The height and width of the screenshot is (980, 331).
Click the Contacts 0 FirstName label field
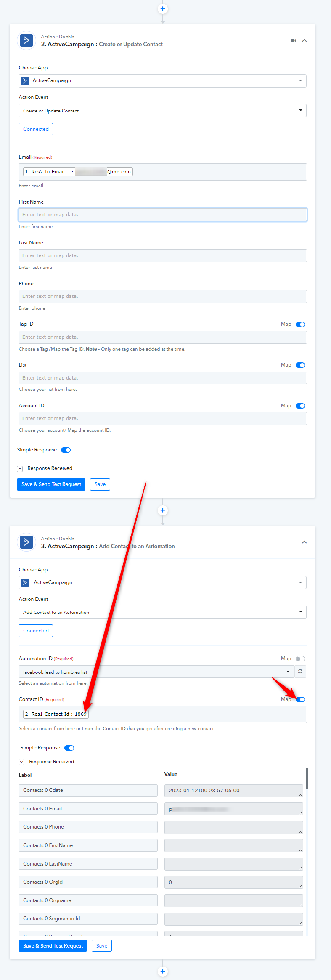pyautogui.click(x=88, y=845)
